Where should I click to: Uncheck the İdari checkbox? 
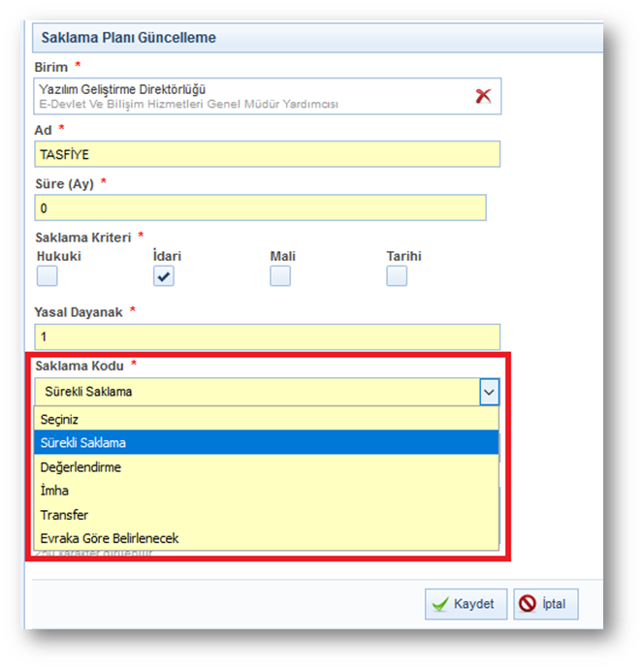164,276
